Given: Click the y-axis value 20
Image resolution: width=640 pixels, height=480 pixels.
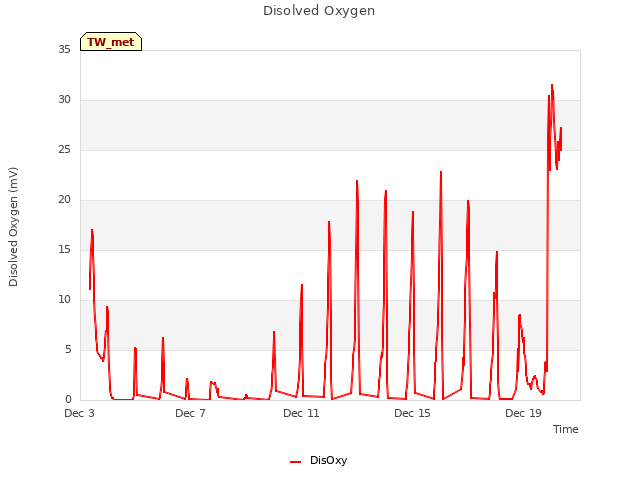Looking at the screenshot, I should [x=64, y=200].
